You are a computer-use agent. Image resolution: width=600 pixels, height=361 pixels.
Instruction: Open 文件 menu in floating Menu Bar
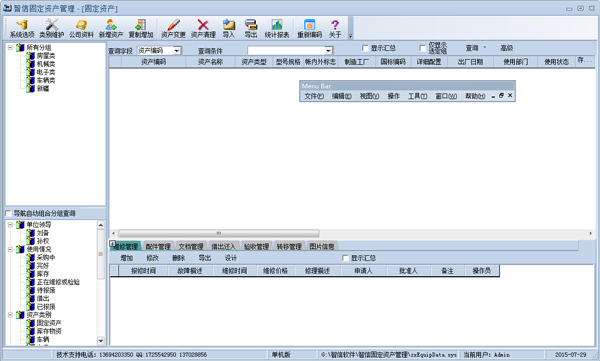pos(314,96)
